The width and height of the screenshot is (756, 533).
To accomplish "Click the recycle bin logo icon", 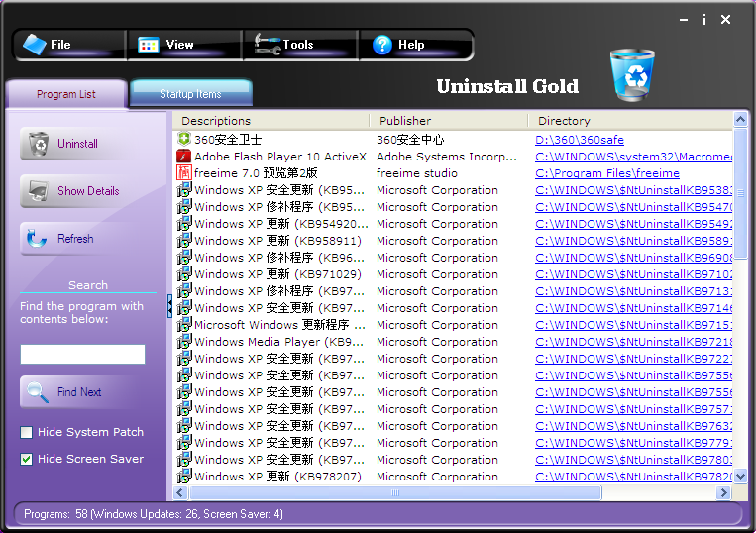I will (632, 76).
